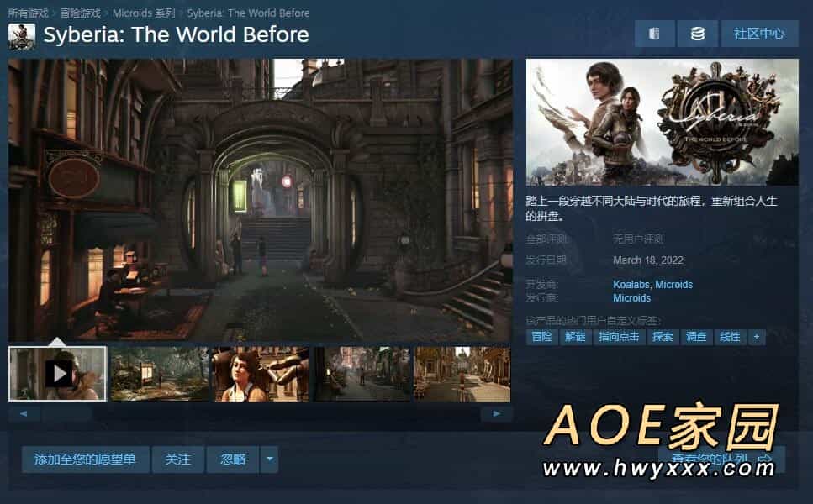
Task: Click the left arrow of thumbnail strip
Action: click(x=24, y=413)
